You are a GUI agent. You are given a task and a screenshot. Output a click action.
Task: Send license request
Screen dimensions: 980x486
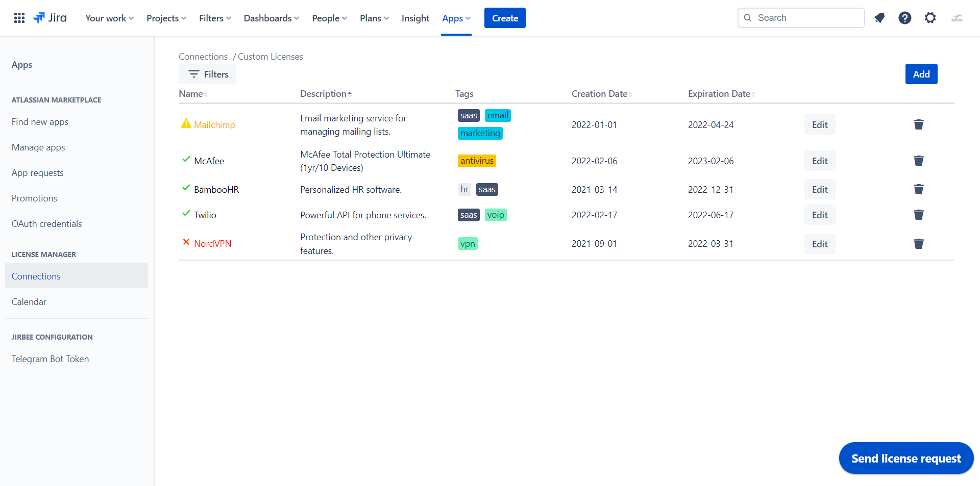click(906, 458)
